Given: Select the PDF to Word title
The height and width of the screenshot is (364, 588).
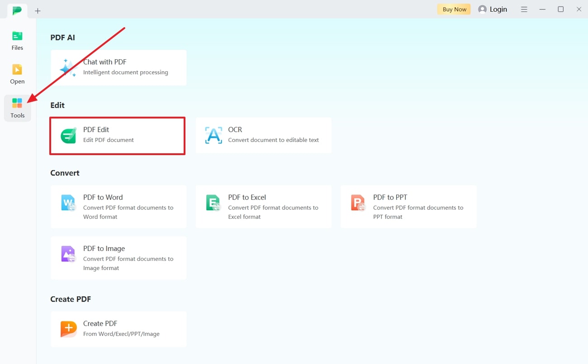Looking at the screenshot, I should coord(103,197).
